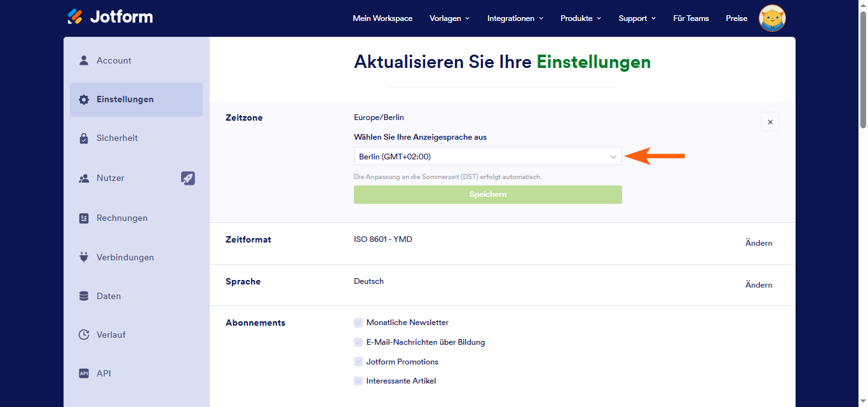Image resolution: width=868 pixels, height=407 pixels.
Task: Check the Interessante Artikel subscription
Action: [x=358, y=380]
